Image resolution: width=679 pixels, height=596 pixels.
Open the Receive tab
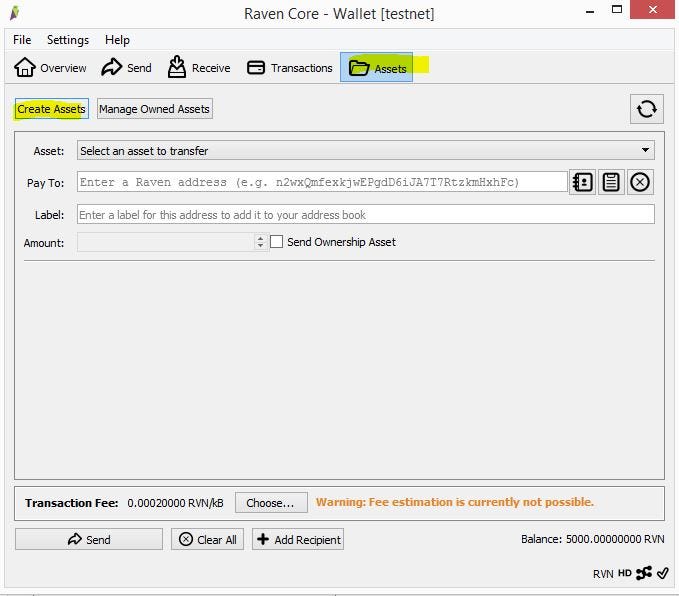(199, 68)
